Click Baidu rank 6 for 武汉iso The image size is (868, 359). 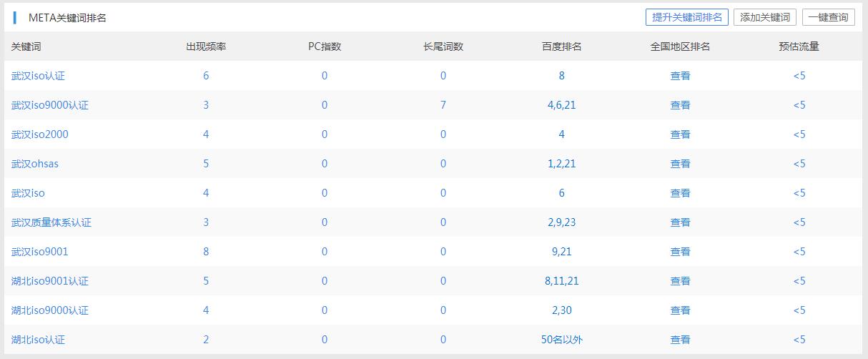[562, 193]
